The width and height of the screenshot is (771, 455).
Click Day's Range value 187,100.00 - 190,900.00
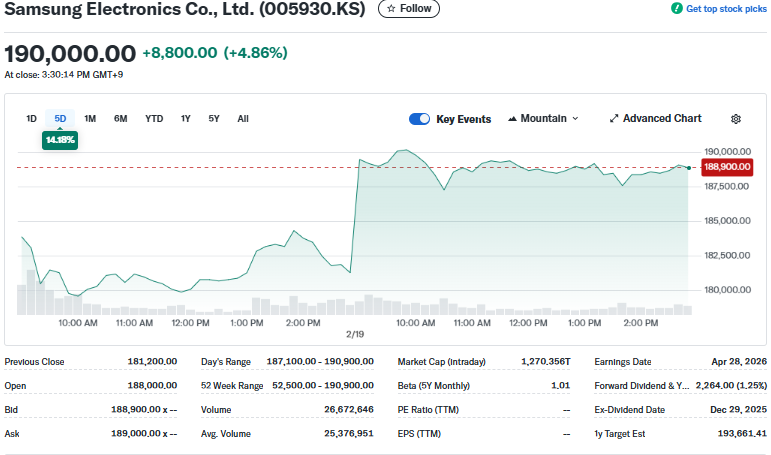pyautogui.click(x=320, y=362)
